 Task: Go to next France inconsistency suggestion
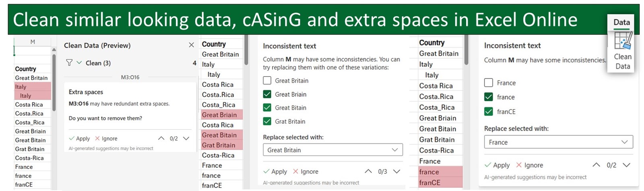point(626,165)
